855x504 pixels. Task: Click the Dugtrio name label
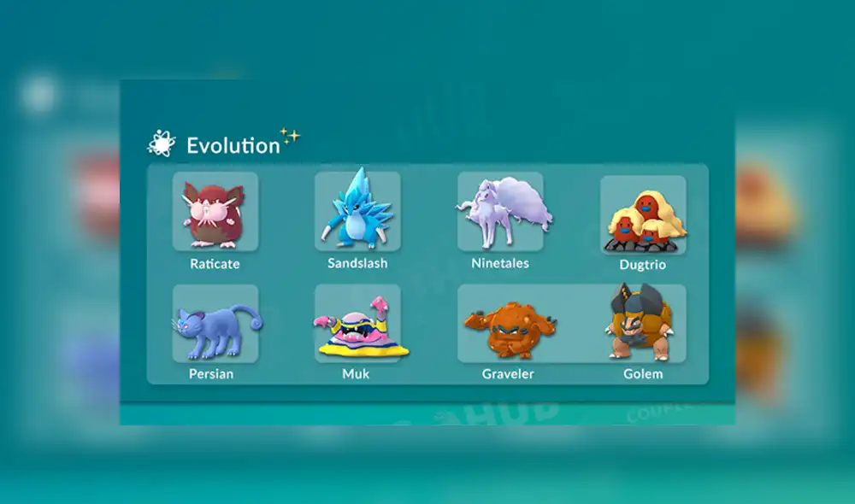tap(644, 265)
